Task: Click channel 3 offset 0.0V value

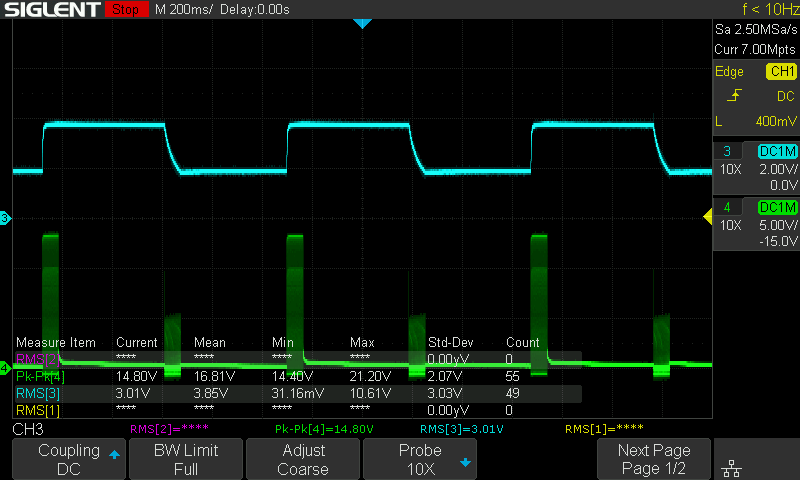Action: [x=783, y=185]
